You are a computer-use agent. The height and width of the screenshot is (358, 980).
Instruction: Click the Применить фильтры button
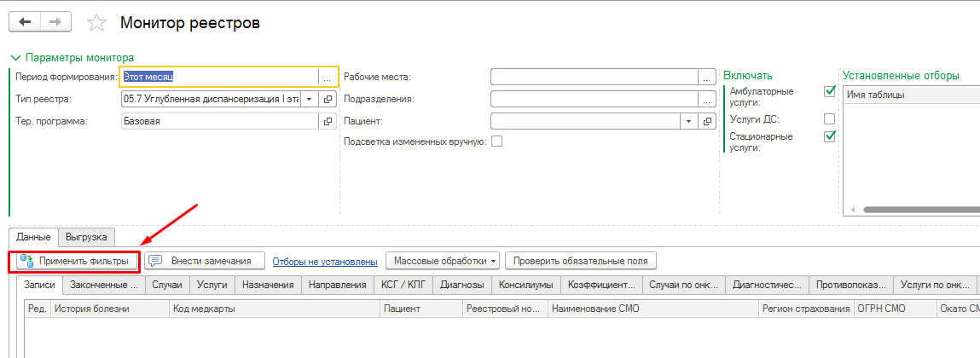click(74, 261)
